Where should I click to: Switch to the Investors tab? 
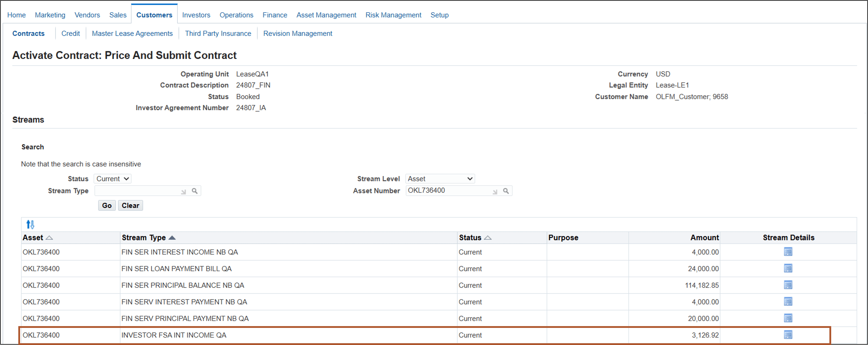pyautogui.click(x=196, y=15)
